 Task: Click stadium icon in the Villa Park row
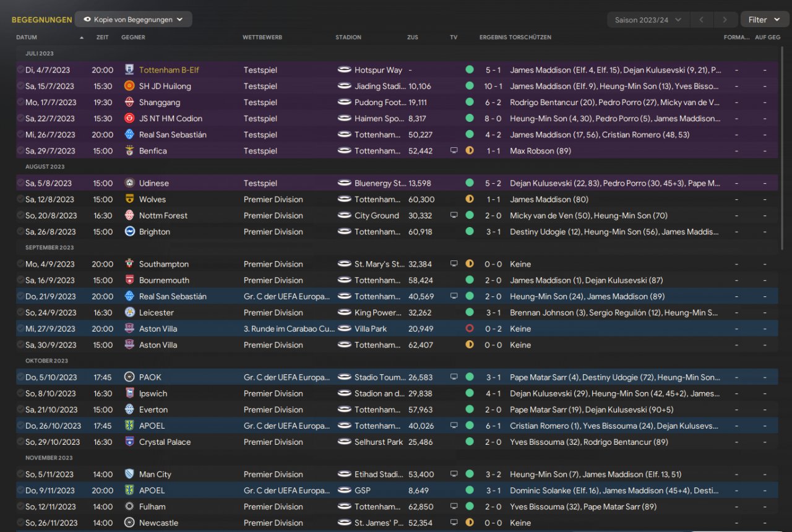click(345, 328)
